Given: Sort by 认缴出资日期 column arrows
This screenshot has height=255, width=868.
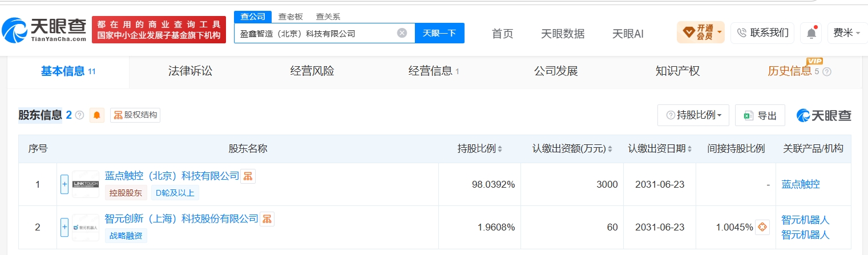Looking at the screenshot, I should pos(690,149).
